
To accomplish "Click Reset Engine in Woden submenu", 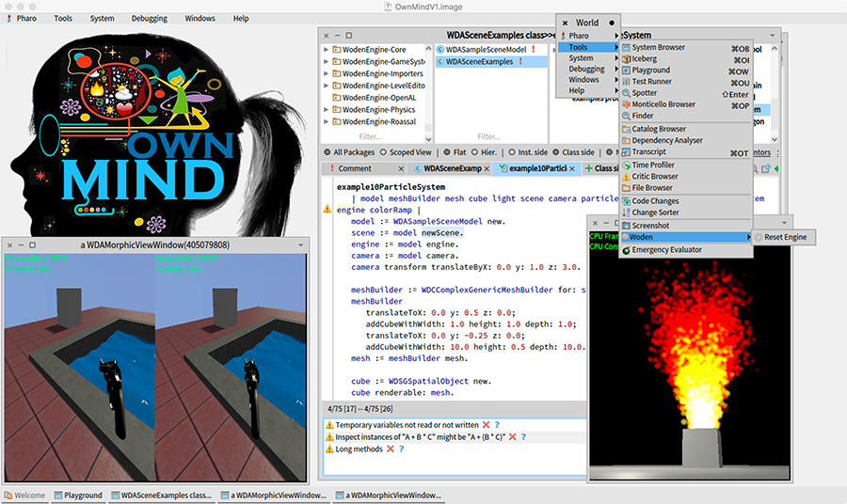I will click(x=783, y=238).
